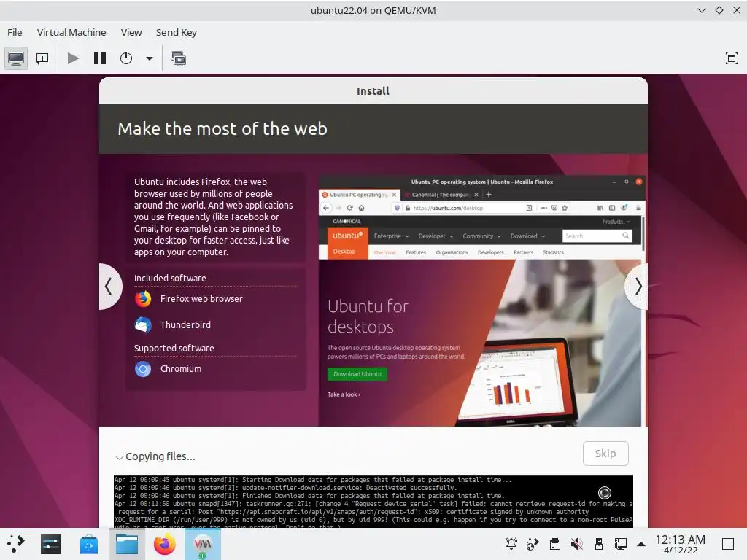Open the Virtual Machine menu
Image resolution: width=747 pixels, height=560 pixels.
point(71,32)
